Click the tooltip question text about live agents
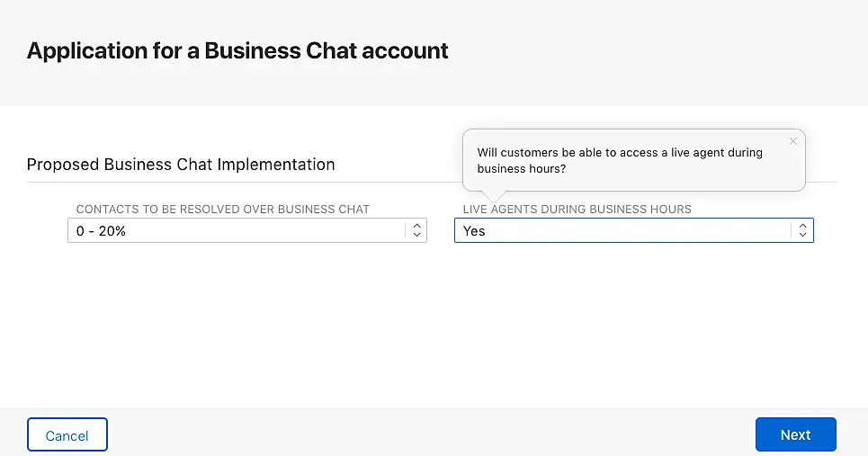This screenshot has width=868, height=456. (x=619, y=160)
